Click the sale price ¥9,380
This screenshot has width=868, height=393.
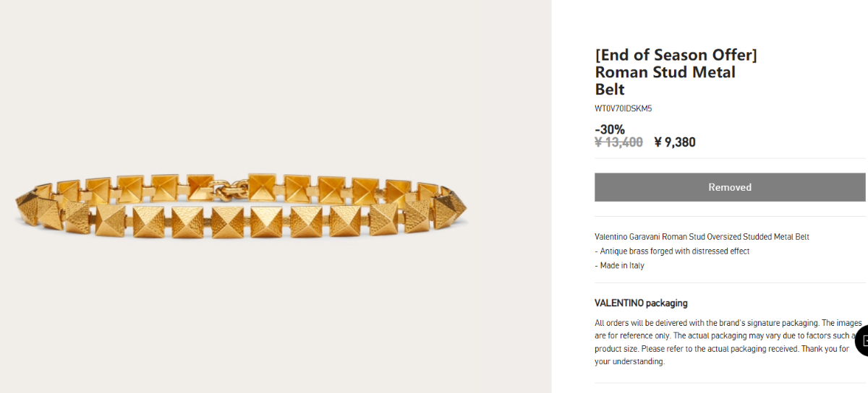pyautogui.click(x=675, y=142)
